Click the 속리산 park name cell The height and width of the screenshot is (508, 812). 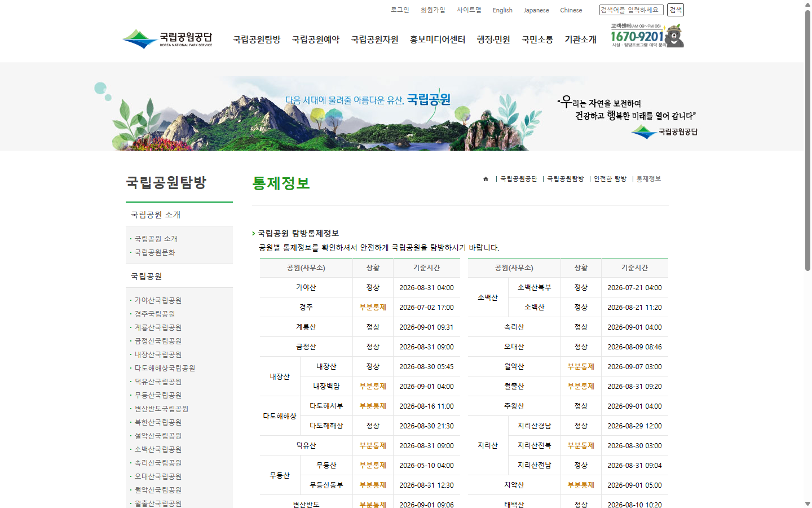(514, 327)
